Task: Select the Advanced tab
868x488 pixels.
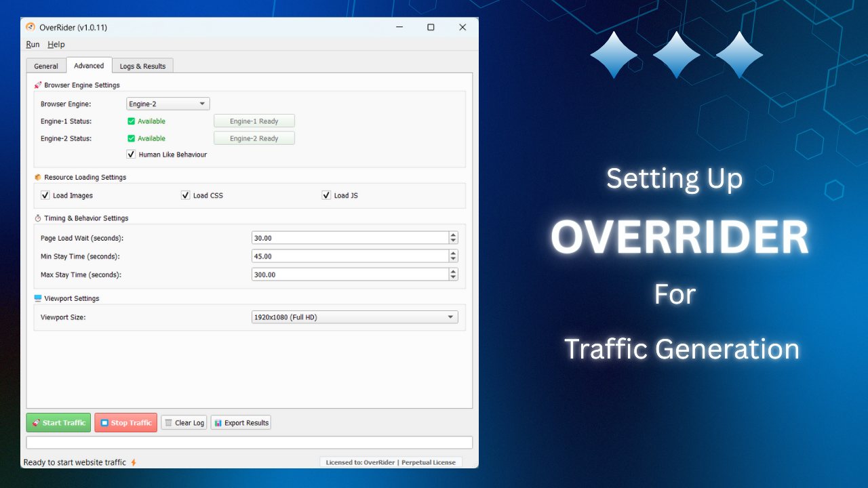Action: pos(89,66)
